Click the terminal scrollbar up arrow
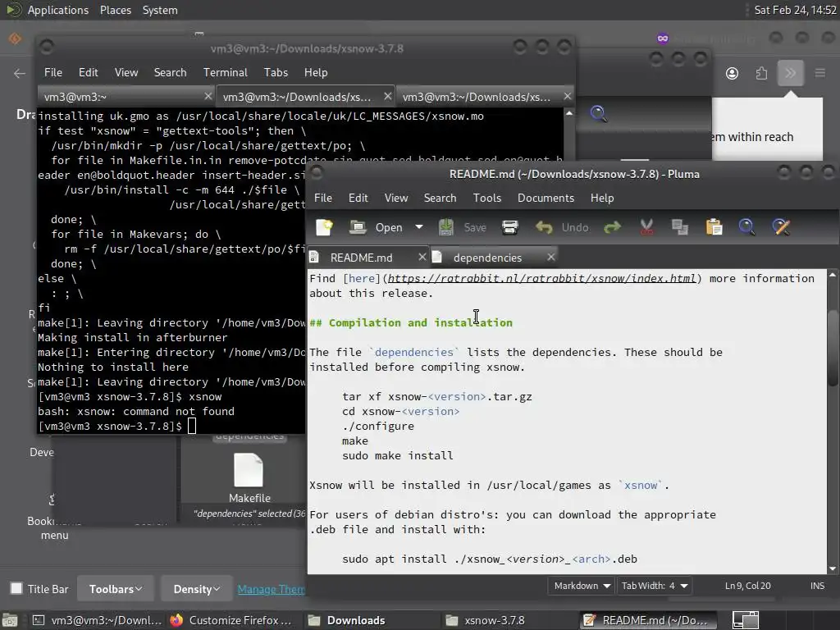 click(x=569, y=113)
